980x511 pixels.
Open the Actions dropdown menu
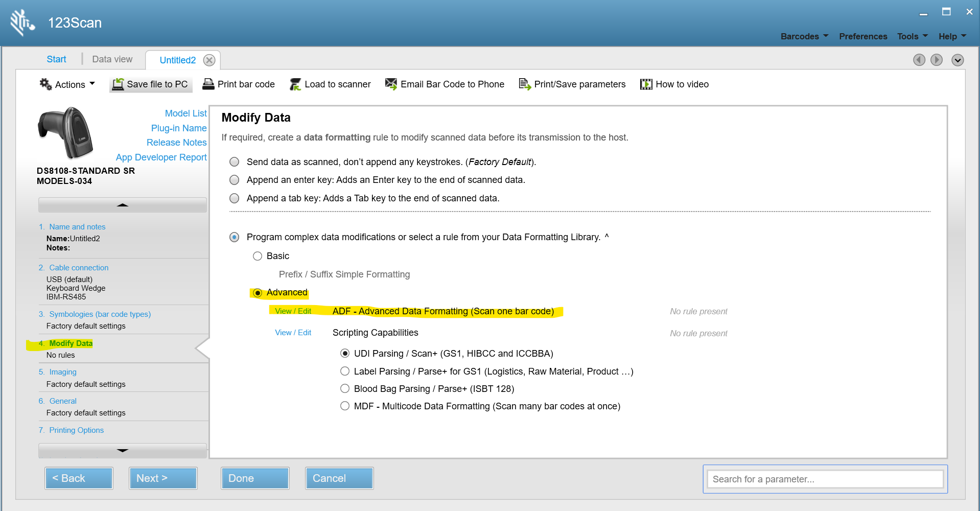[x=68, y=84]
